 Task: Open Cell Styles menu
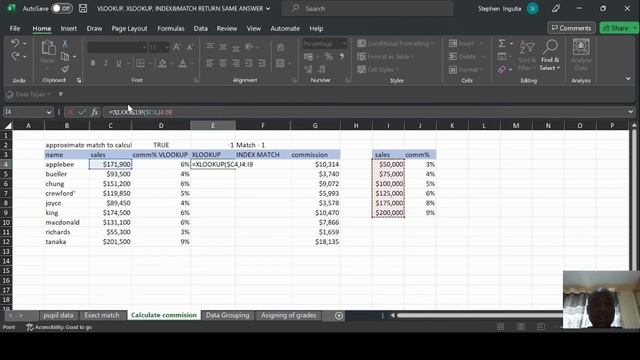coord(378,69)
